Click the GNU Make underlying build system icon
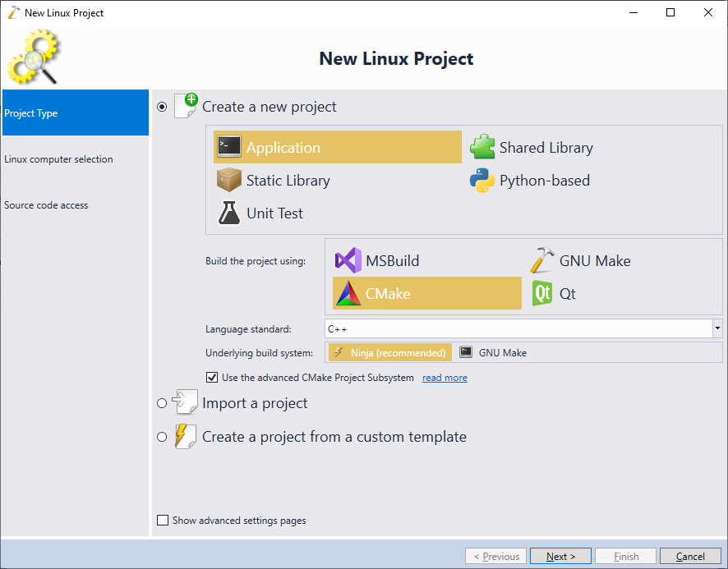The image size is (728, 569). tap(466, 352)
